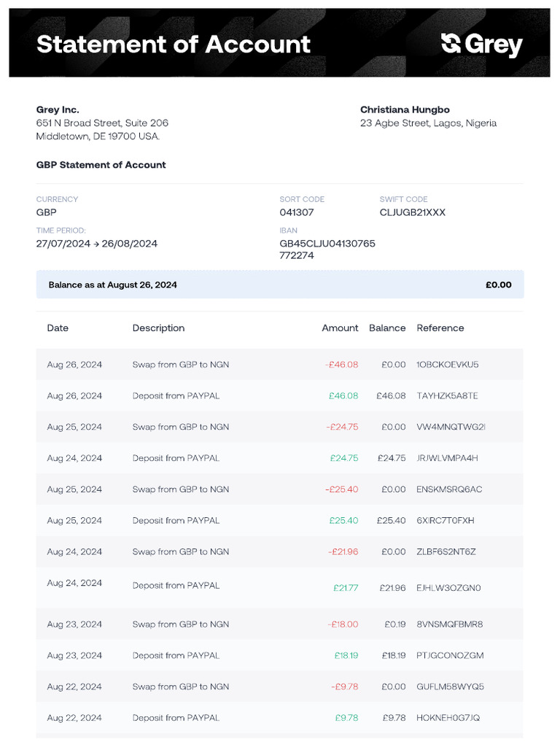
Task: Click the Description column header
Action: [x=158, y=328]
